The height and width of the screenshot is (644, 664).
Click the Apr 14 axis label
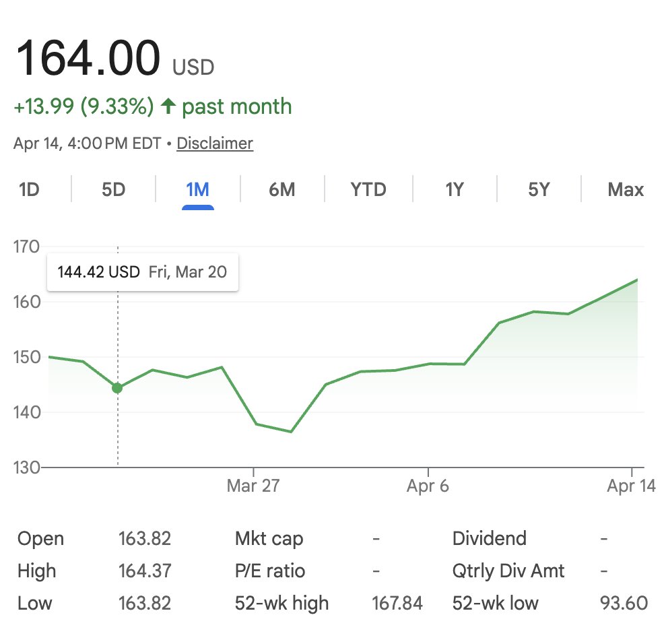point(631,486)
